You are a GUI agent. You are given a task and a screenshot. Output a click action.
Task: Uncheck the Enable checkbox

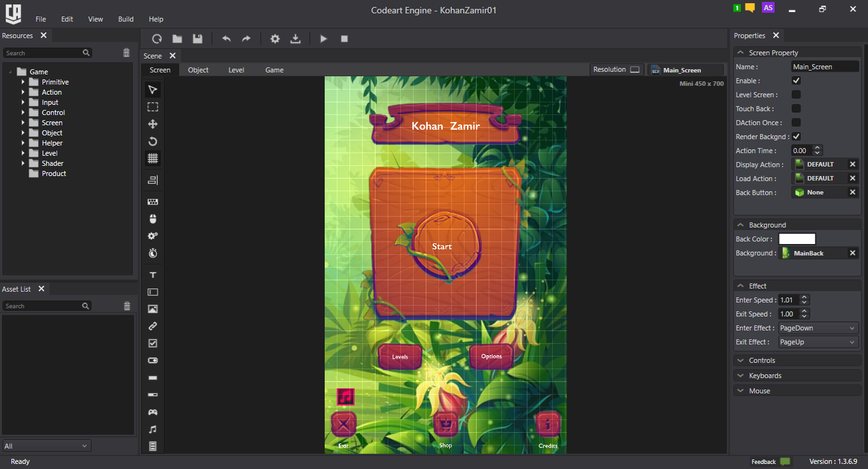point(796,81)
